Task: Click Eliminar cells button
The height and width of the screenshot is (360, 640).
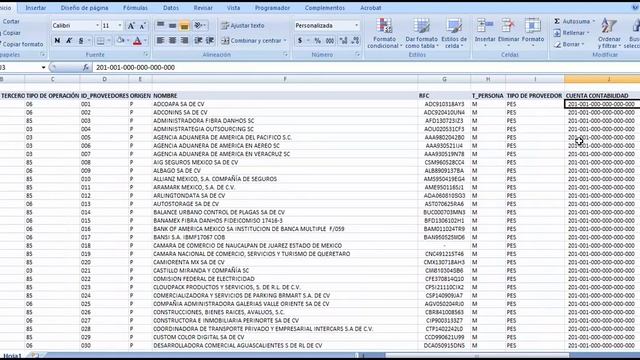Action: click(x=508, y=33)
